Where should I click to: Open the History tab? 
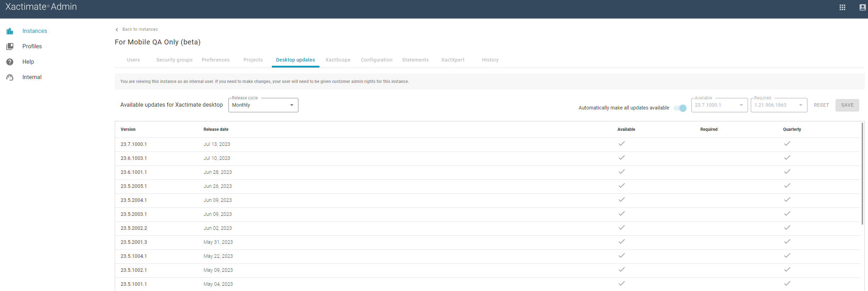(490, 60)
